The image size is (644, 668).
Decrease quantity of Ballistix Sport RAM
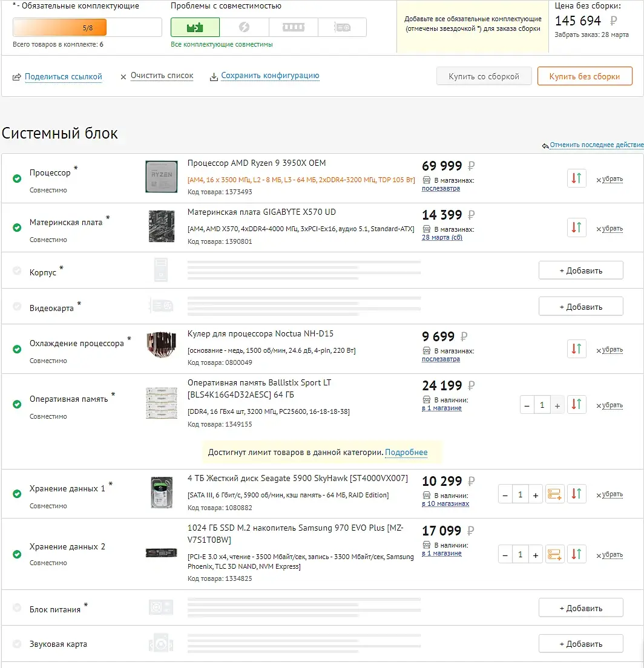coord(527,405)
